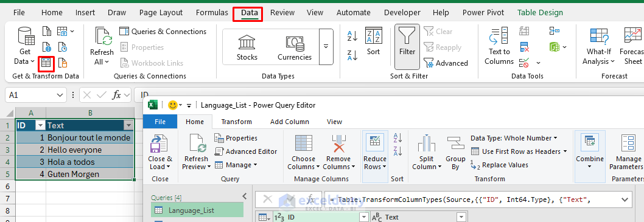
Task: Open the Data Validation dropdown arrow
Action: click(x=539, y=63)
